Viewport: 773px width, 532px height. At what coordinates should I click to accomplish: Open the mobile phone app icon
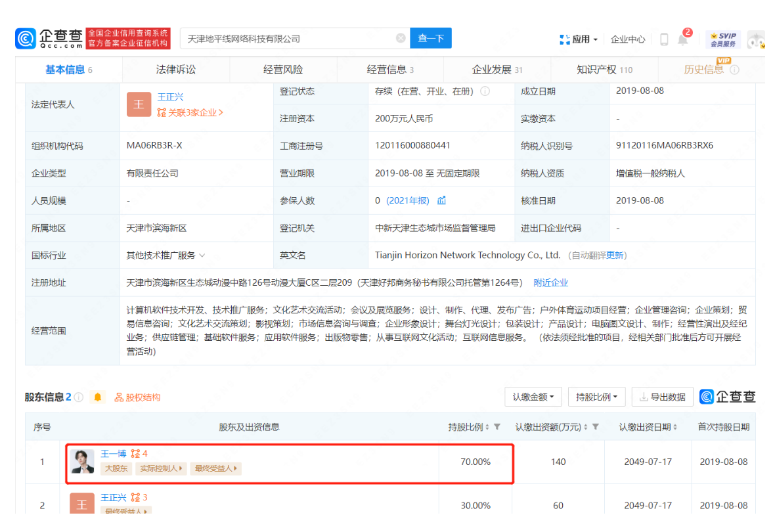pos(664,39)
